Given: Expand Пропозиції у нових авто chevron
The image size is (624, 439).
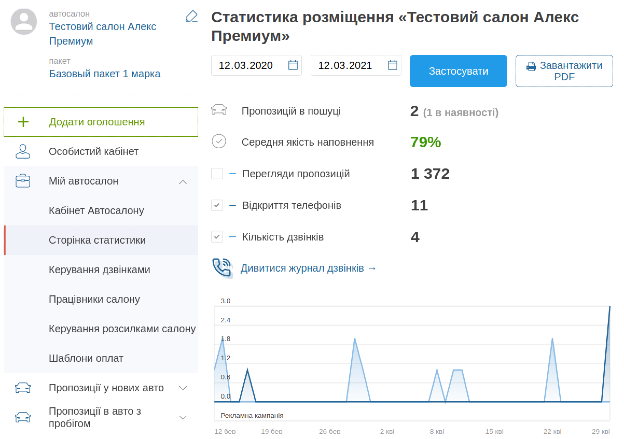Looking at the screenshot, I should click(x=183, y=388).
